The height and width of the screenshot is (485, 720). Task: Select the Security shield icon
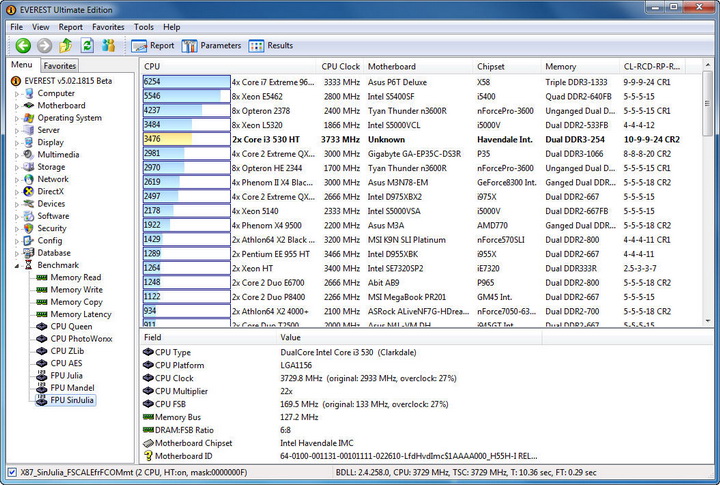click(x=29, y=228)
